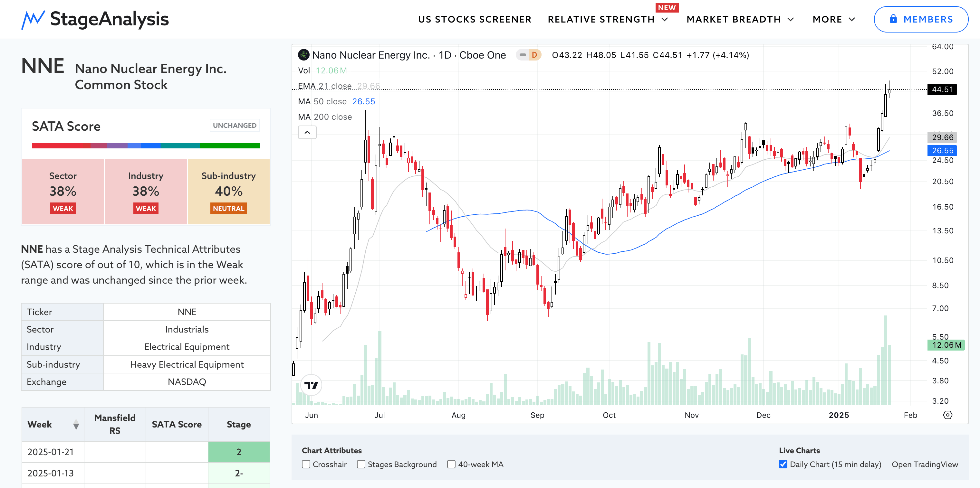Click the Stage column header
This screenshot has width=980, height=488.
pos(239,424)
